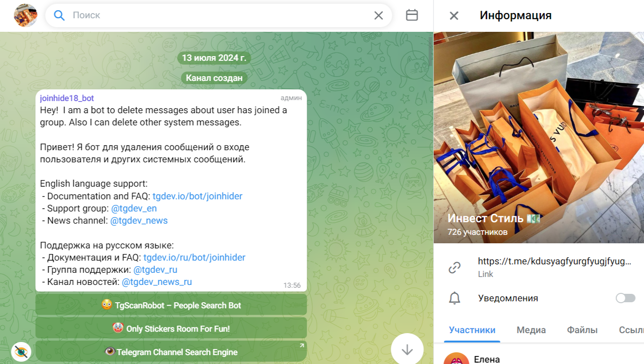Viewport: 644px width, 364px height.
Task: Open the tgdev.io/ru/bot/joinhider link
Action: click(194, 257)
